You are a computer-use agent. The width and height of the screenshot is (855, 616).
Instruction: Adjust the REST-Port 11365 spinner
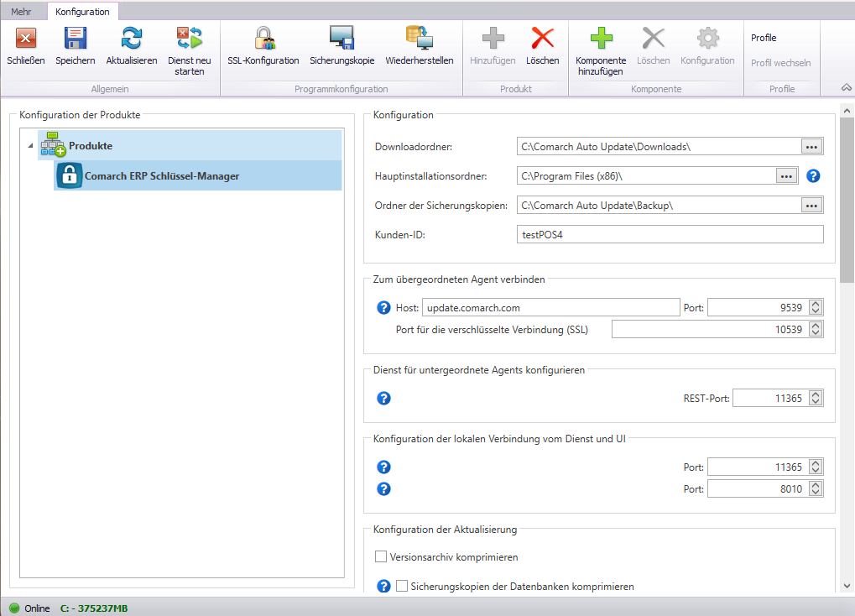(816, 399)
